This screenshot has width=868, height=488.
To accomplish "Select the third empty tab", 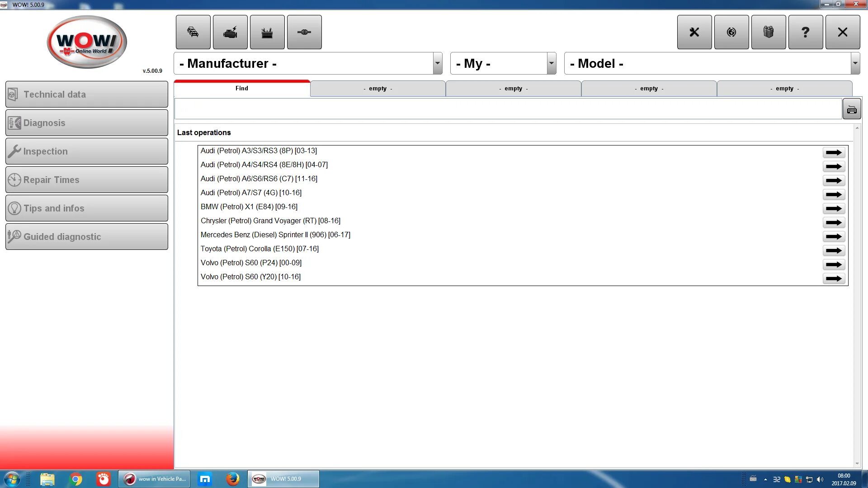I will point(649,89).
